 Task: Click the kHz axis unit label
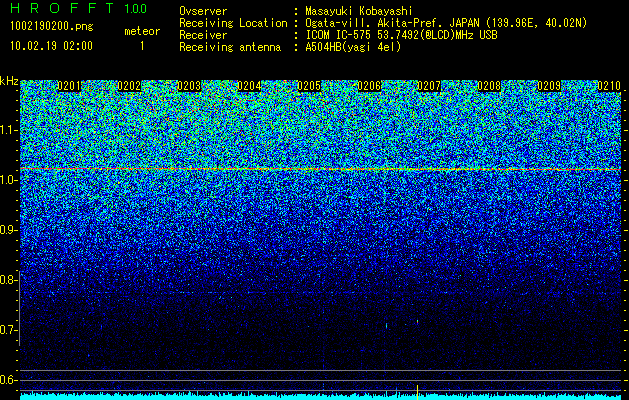pos(9,81)
